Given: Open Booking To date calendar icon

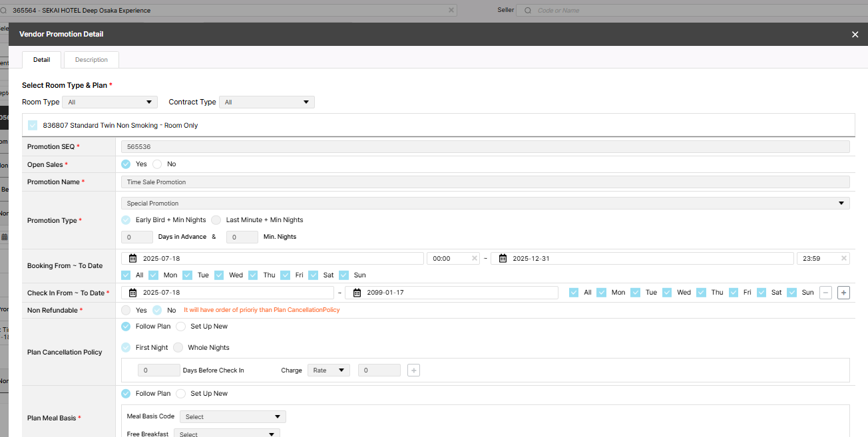Looking at the screenshot, I should (x=503, y=258).
